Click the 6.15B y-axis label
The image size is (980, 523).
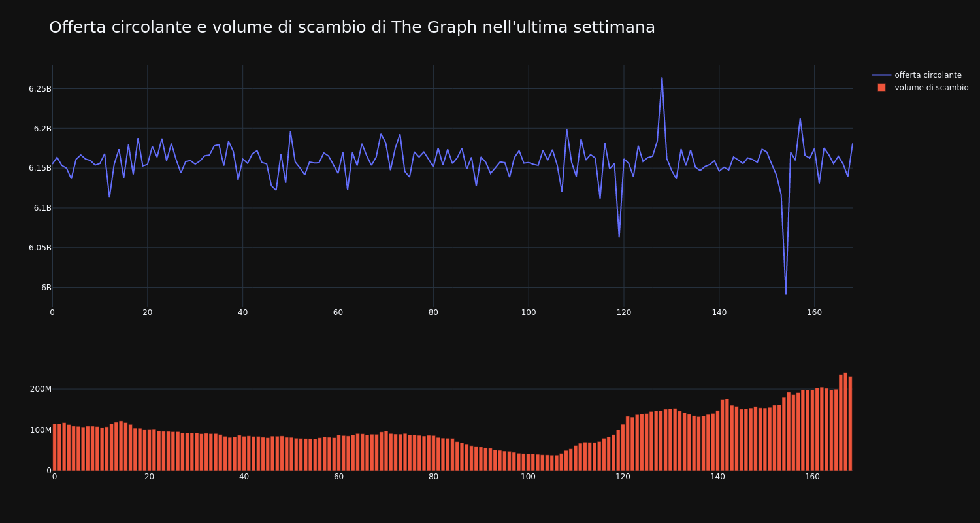point(39,168)
